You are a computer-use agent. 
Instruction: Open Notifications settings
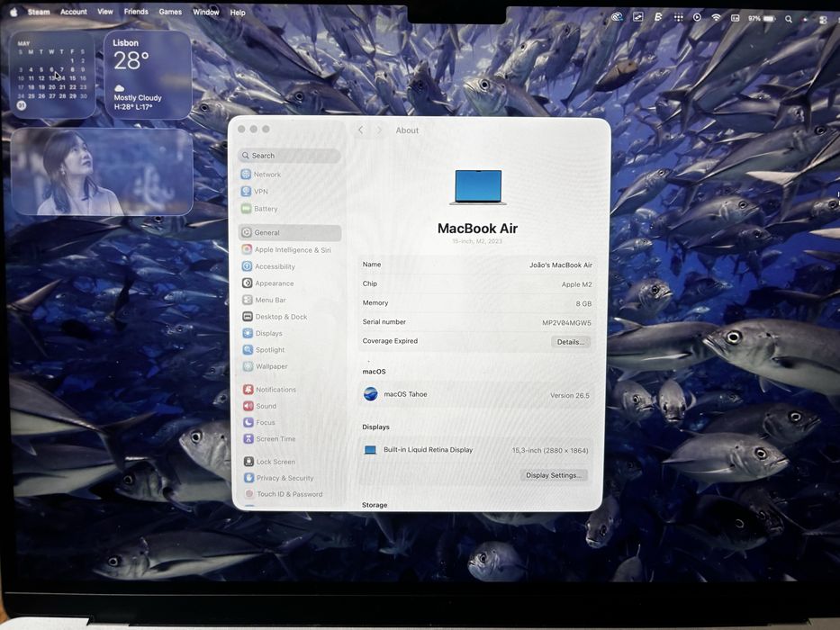(x=269, y=390)
